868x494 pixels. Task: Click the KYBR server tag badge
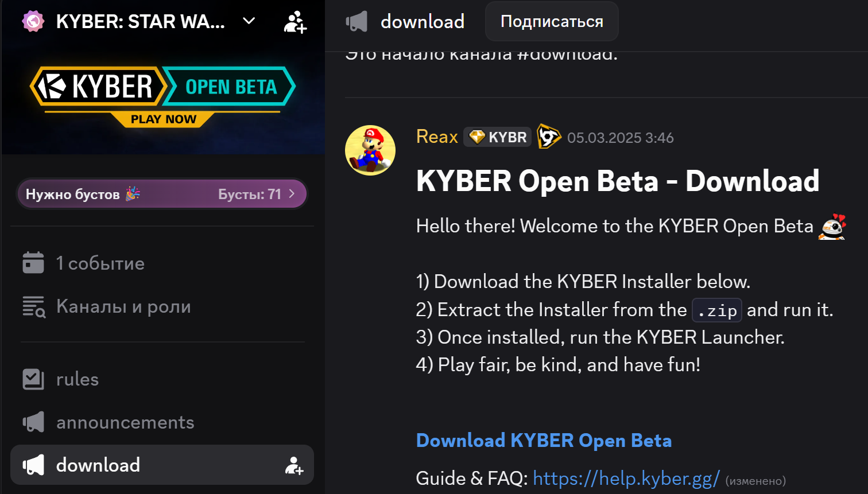coord(498,137)
